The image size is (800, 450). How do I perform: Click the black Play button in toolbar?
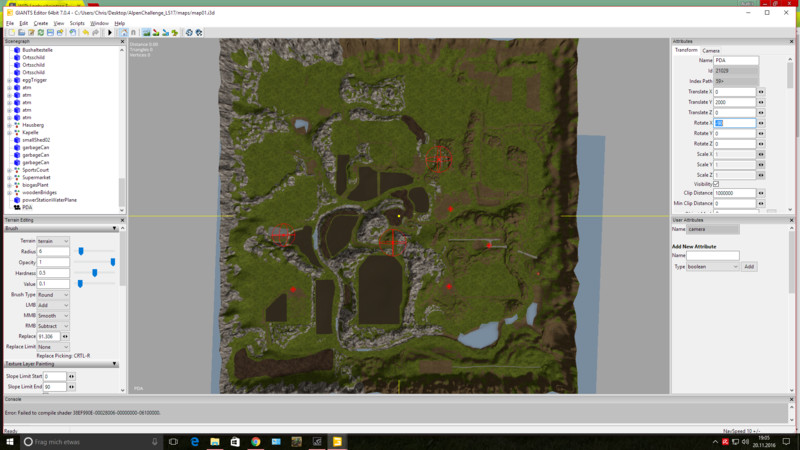tap(110, 33)
